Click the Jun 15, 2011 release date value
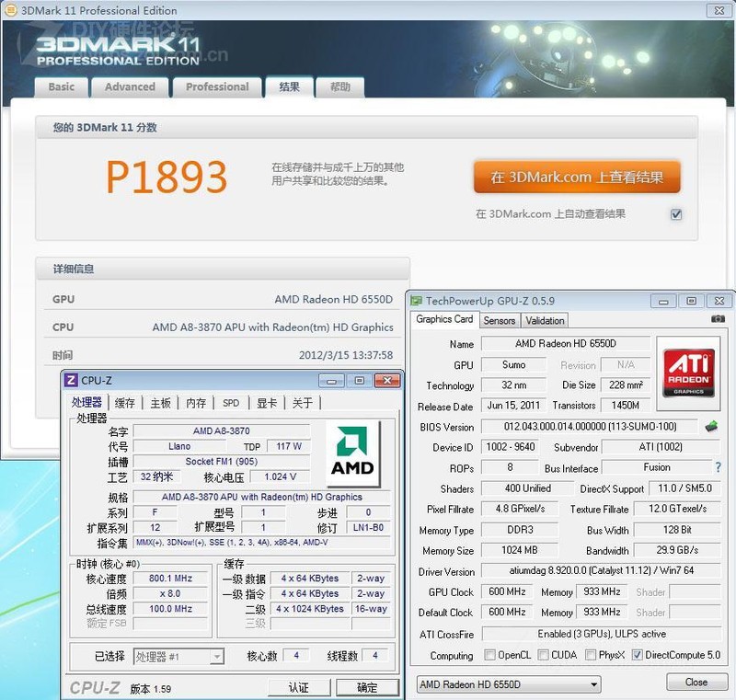This screenshot has height=700, width=736. 514,406
